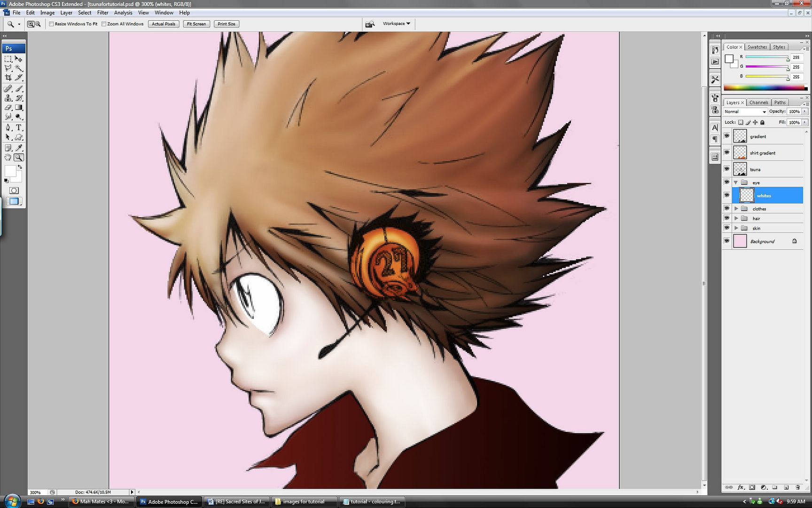Pick the Custom Shape tool
The height and width of the screenshot is (508, 812).
pos(19,137)
